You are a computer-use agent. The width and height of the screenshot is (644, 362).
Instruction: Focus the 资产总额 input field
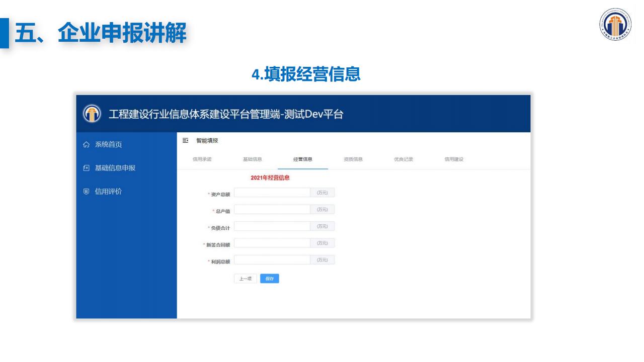click(x=272, y=193)
